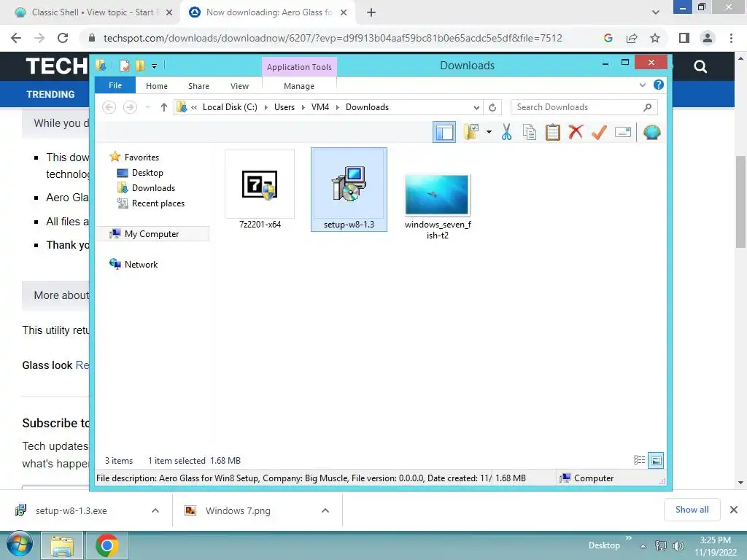Open Quick Access Toolbar customize dropdown
Image resolution: width=747 pixels, height=560 pixels.
155,66
